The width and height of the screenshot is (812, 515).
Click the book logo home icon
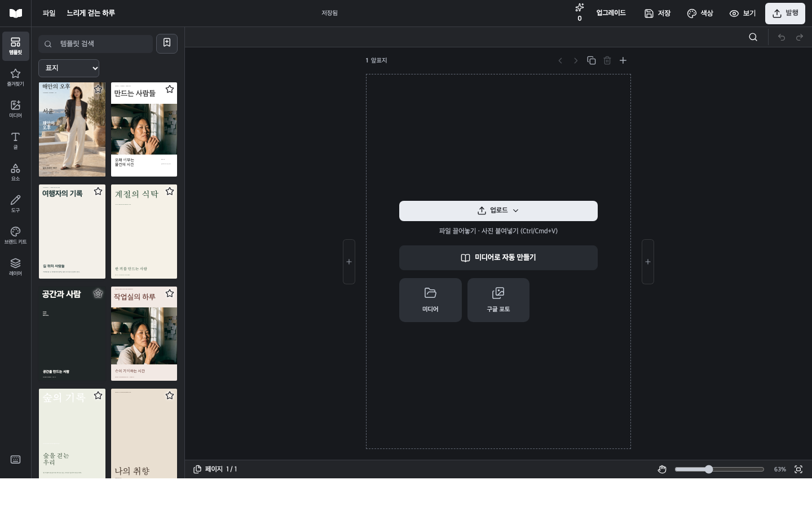[16, 13]
